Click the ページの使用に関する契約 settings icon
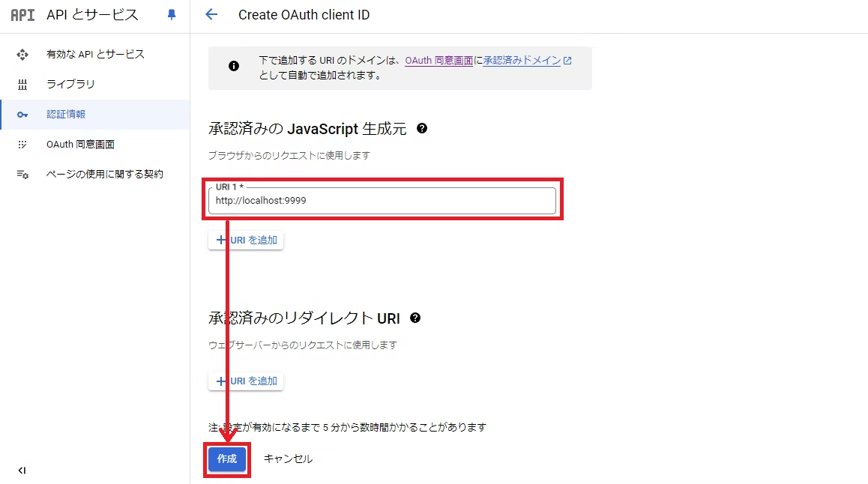 (22, 175)
